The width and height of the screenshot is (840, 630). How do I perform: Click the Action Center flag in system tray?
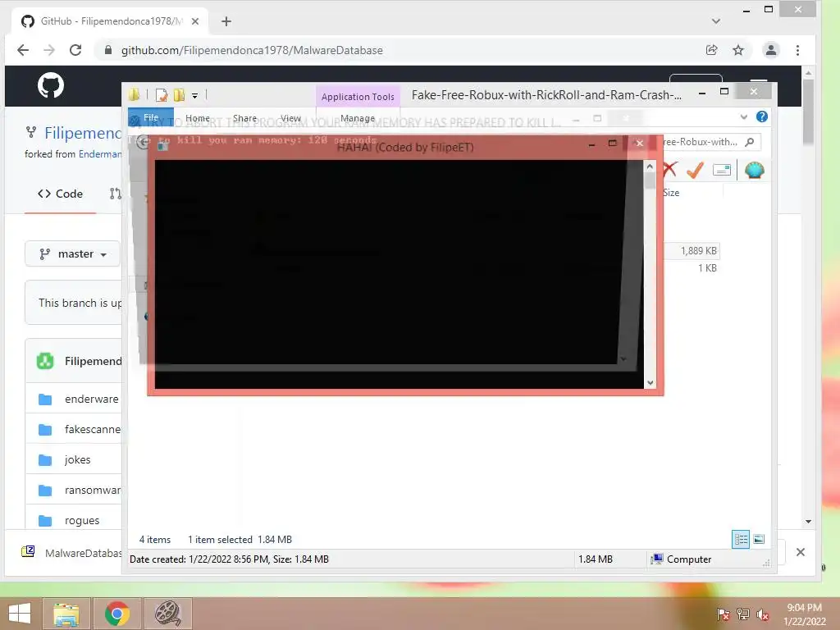pyautogui.click(x=723, y=614)
